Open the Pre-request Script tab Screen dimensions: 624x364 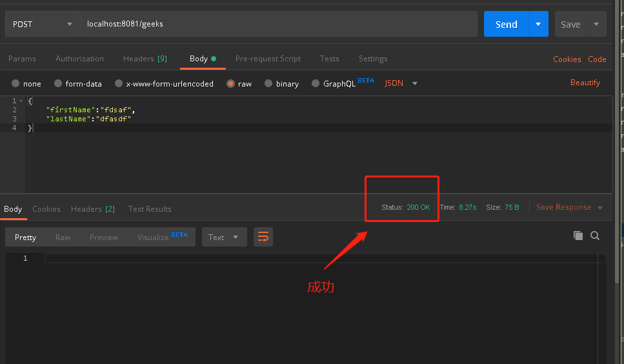coord(268,59)
